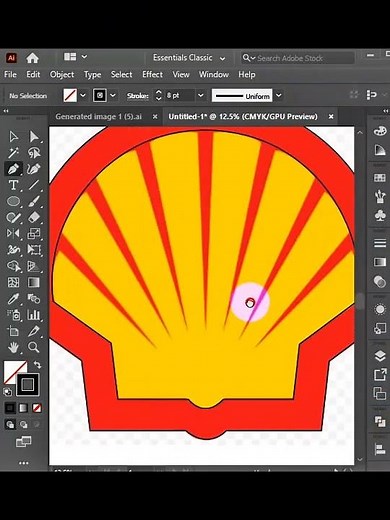Select the Curvature tool
The image size is (390, 520).
(34, 169)
